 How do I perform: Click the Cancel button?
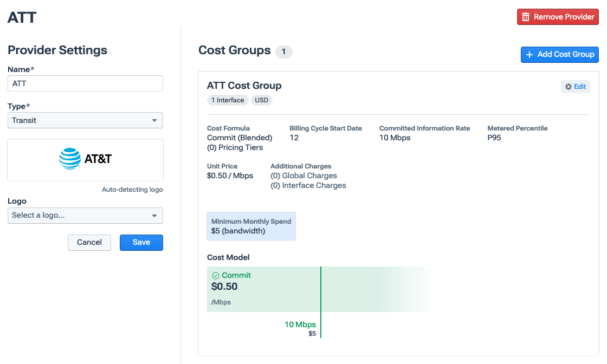[89, 242]
